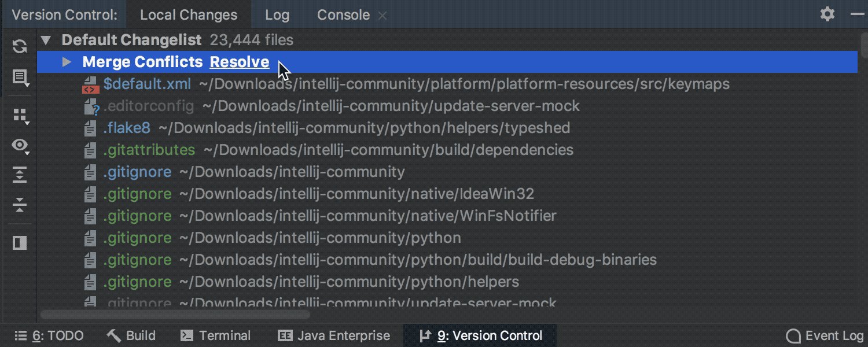The image size is (868, 347).
Task: Open the View Options eye icon
Action: click(x=20, y=146)
